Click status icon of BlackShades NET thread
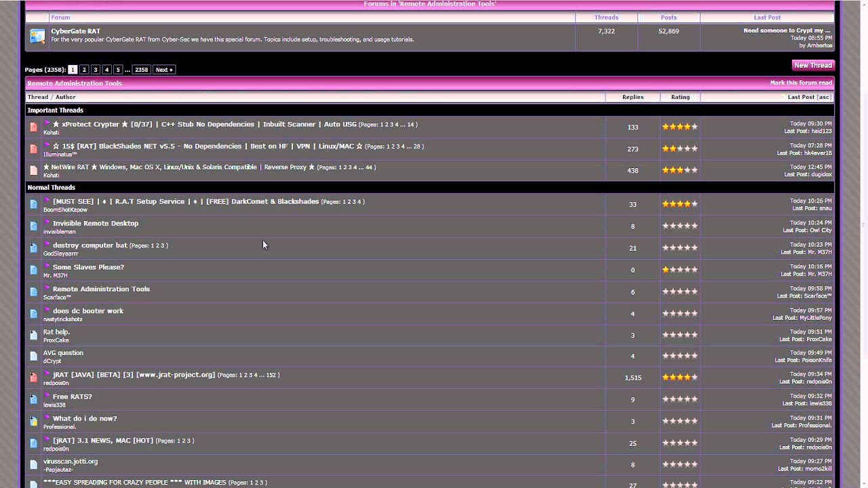The width and height of the screenshot is (868, 488). click(33, 148)
